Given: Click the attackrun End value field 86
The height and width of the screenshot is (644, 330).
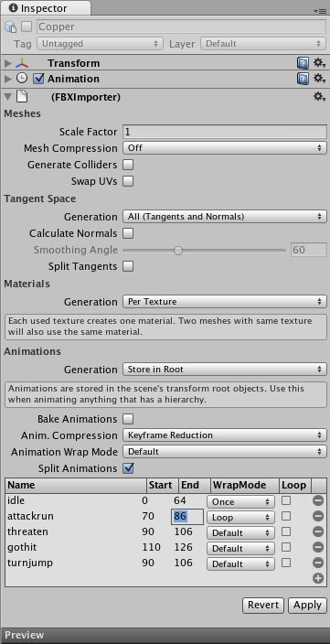Looking at the screenshot, I should (x=187, y=516).
